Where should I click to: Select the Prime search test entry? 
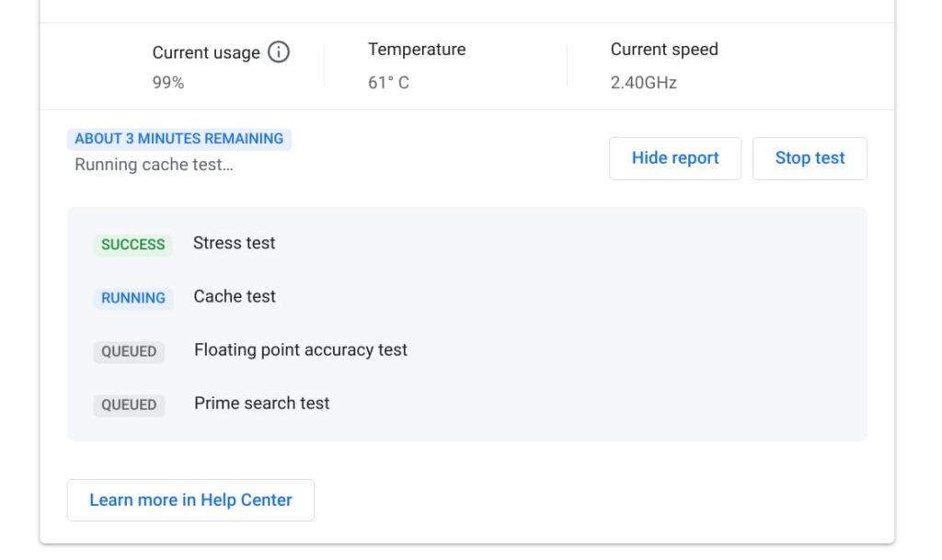point(261,404)
